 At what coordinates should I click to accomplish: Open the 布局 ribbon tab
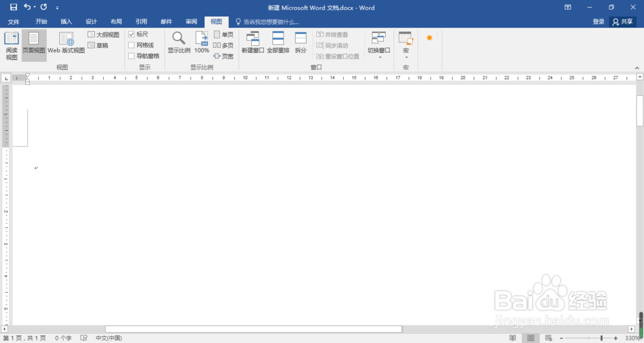click(x=116, y=21)
